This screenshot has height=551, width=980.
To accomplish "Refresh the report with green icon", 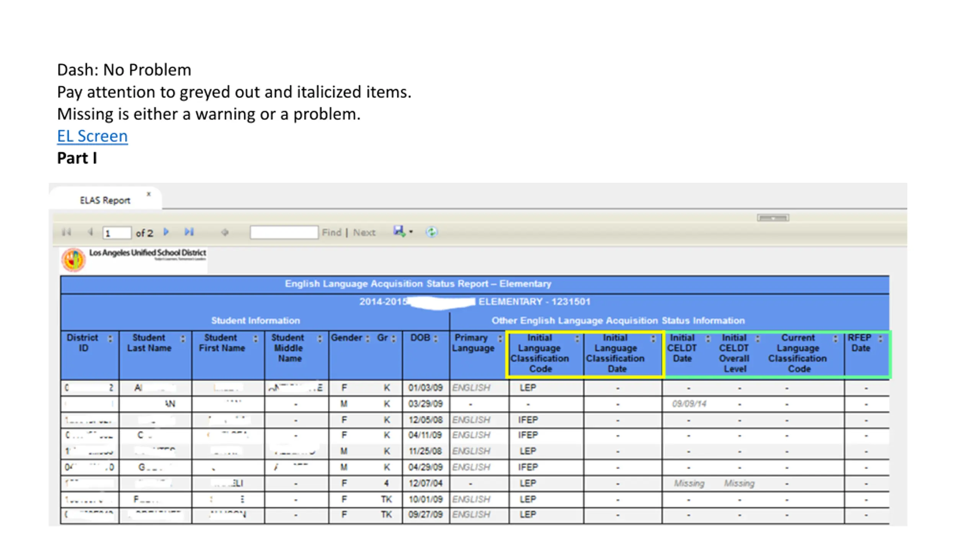I will point(432,232).
